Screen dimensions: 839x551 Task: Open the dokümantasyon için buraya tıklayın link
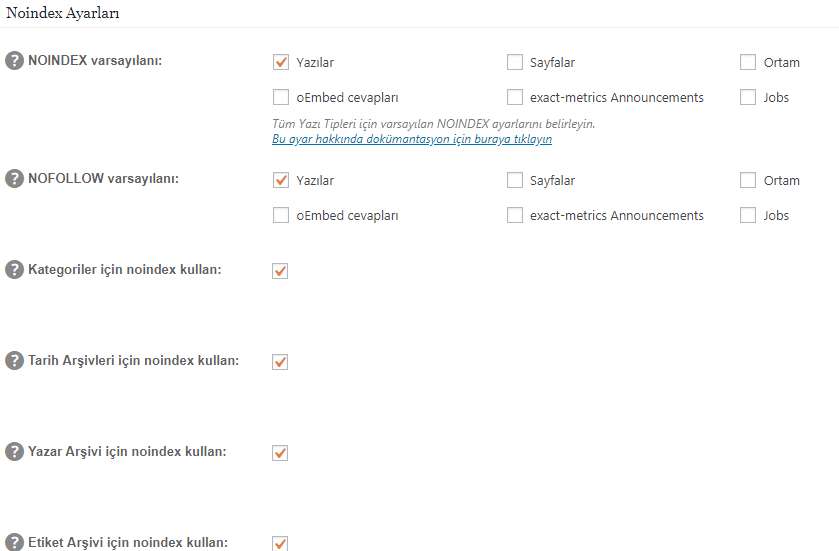tap(412, 139)
